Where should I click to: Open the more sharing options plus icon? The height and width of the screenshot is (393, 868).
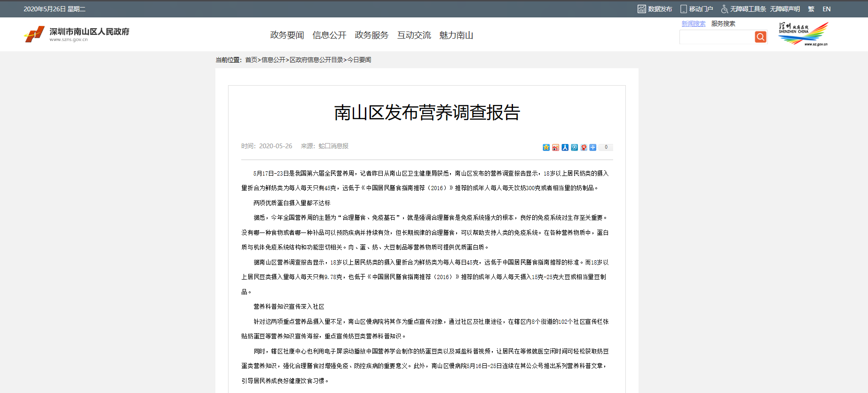(593, 147)
